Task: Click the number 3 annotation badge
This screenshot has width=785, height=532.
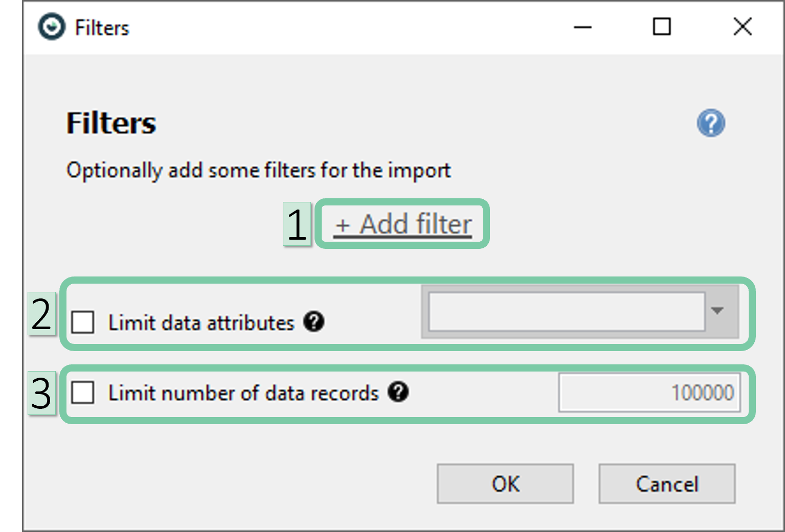Action: 41,393
